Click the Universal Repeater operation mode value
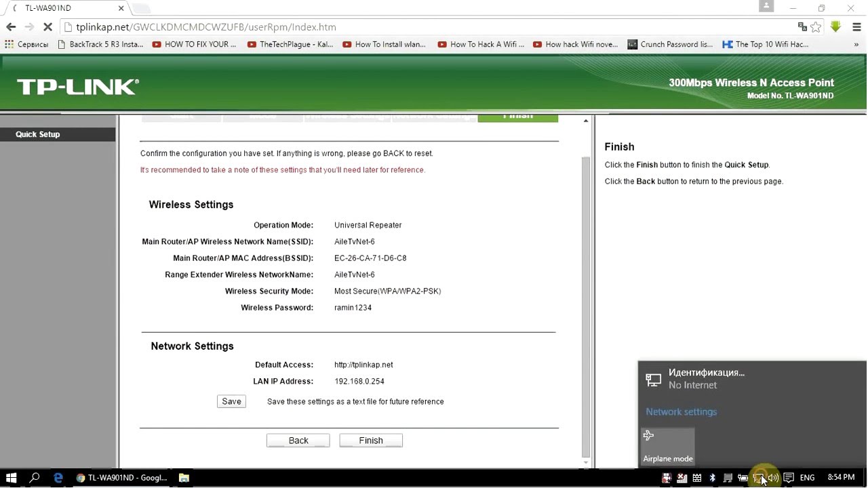The height and width of the screenshot is (488, 868). point(368,225)
